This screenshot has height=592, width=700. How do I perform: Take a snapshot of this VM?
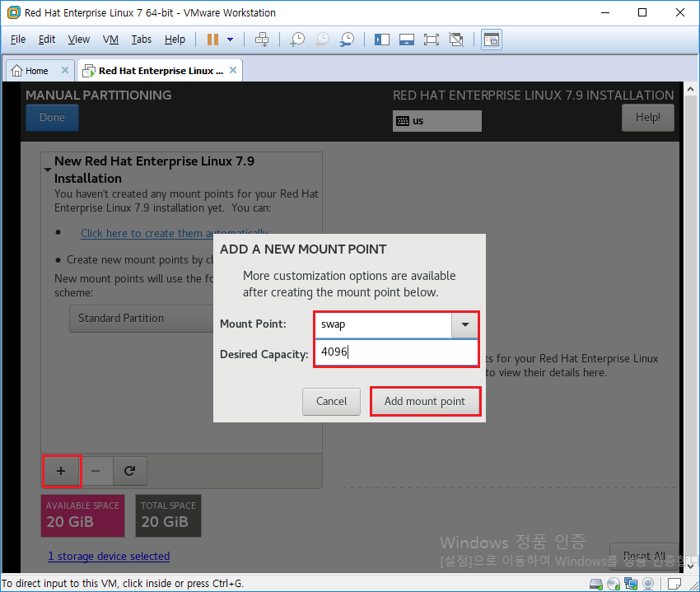tap(296, 40)
